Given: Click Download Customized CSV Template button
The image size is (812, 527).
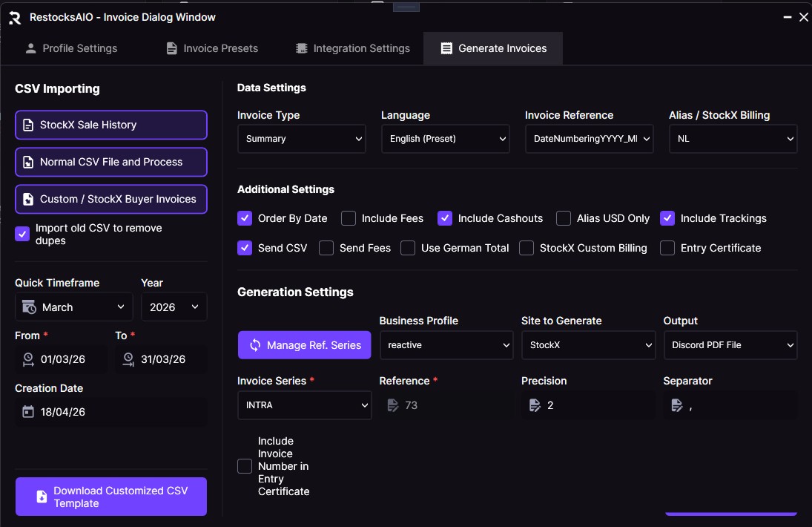Looking at the screenshot, I should [x=111, y=497].
